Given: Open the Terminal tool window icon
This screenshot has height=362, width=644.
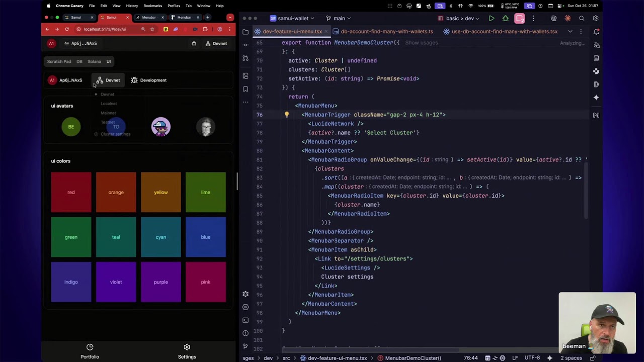Looking at the screenshot, I should (246, 320).
